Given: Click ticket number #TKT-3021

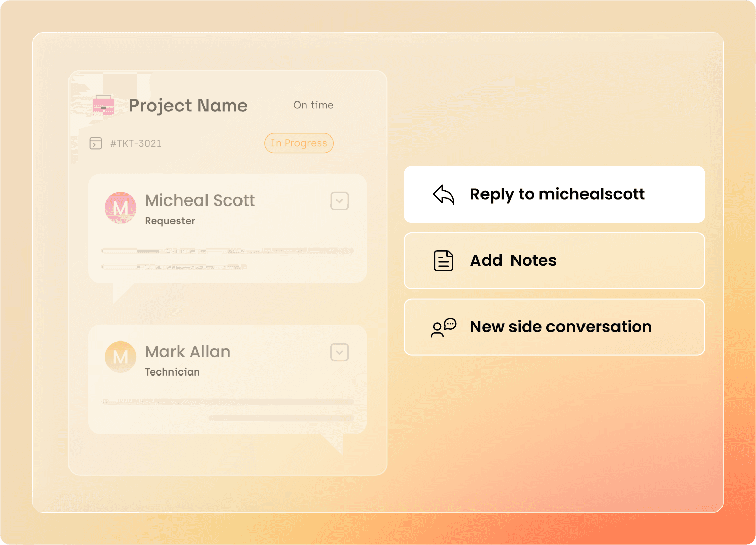Looking at the screenshot, I should (x=136, y=144).
